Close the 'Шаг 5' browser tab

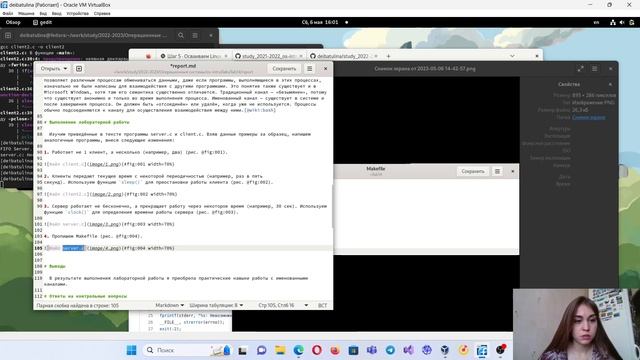coord(226,56)
